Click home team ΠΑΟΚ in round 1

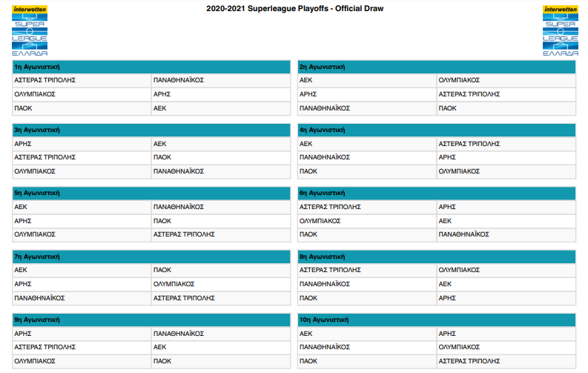[x=23, y=108]
